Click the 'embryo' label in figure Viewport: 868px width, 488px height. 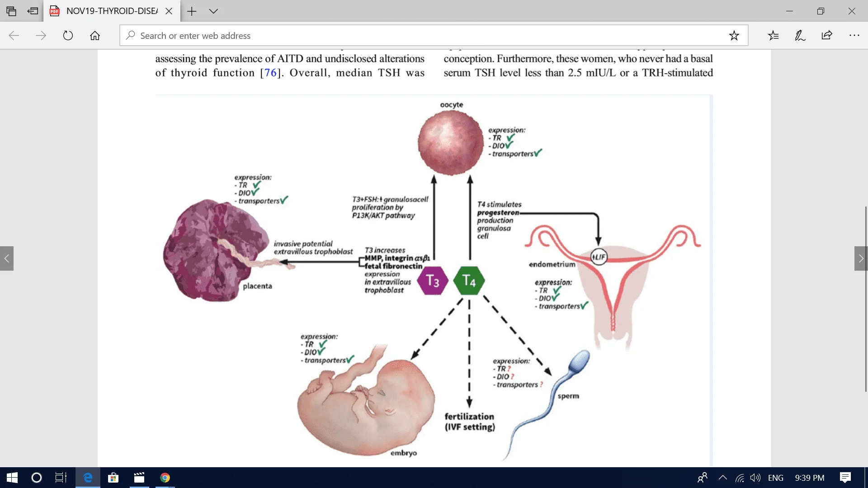tap(404, 453)
